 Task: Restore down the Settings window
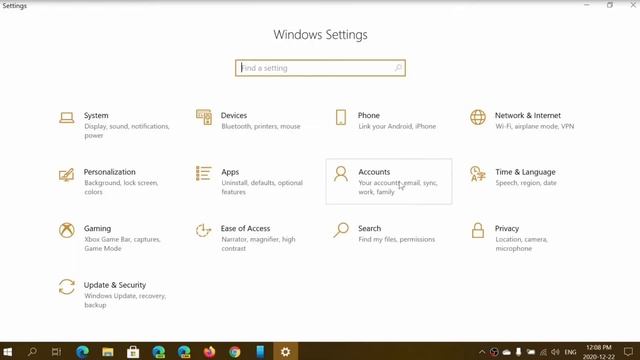click(610, 5)
